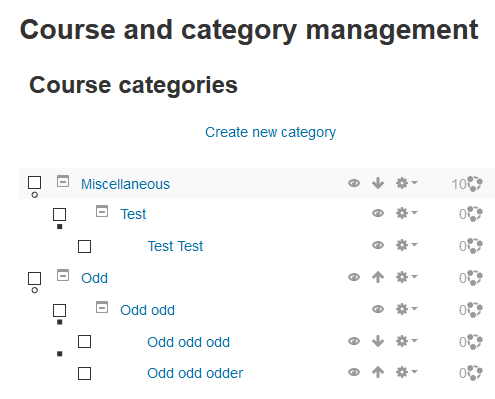This screenshot has height=399, width=495.
Task: Click course count icon in Miscellaneous row
Action: [474, 184]
